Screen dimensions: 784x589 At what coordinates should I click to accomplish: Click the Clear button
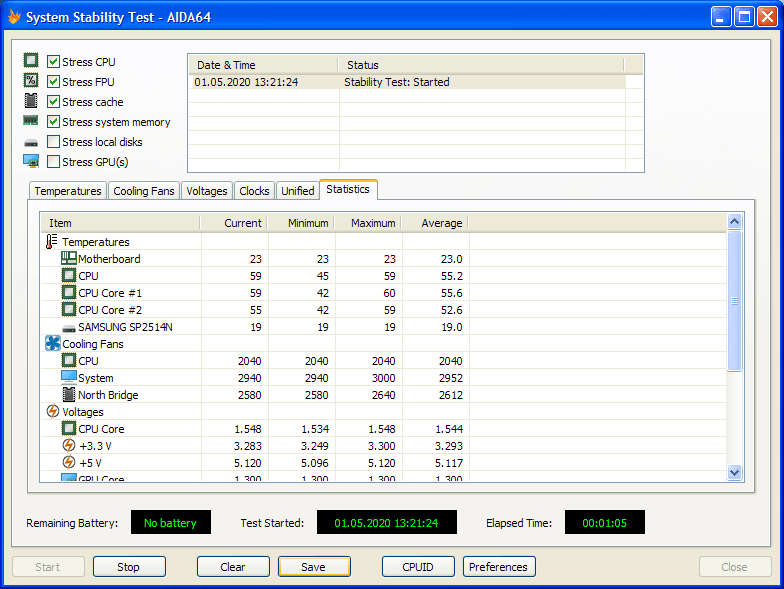click(233, 566)
